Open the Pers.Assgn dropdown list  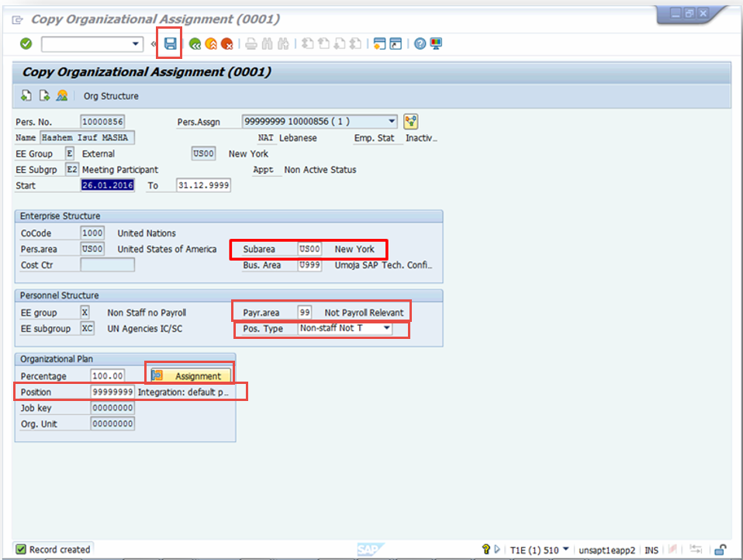392,121
